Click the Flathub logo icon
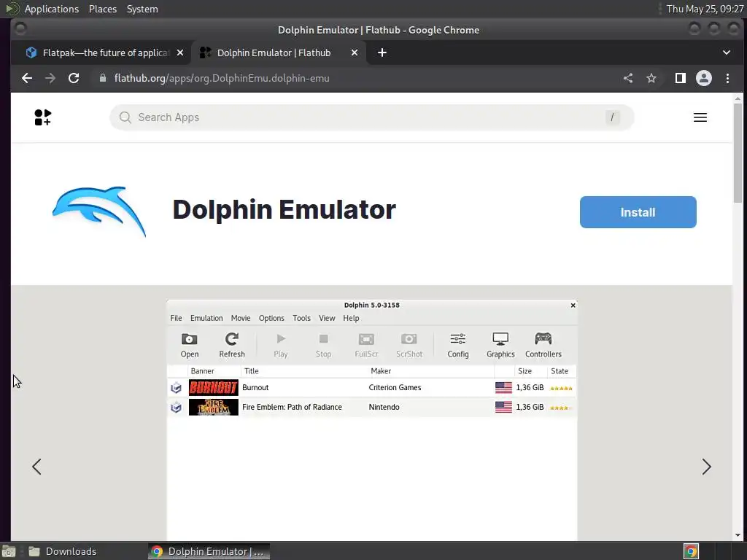The height and width of the screenshot is (560, 747). 42,117
